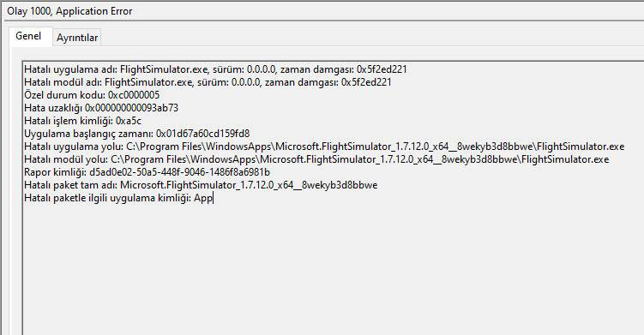This screenshot has width=644, height=335.
Task: Click the 'Hatalı modül adı' line
Action: point(208,82)
